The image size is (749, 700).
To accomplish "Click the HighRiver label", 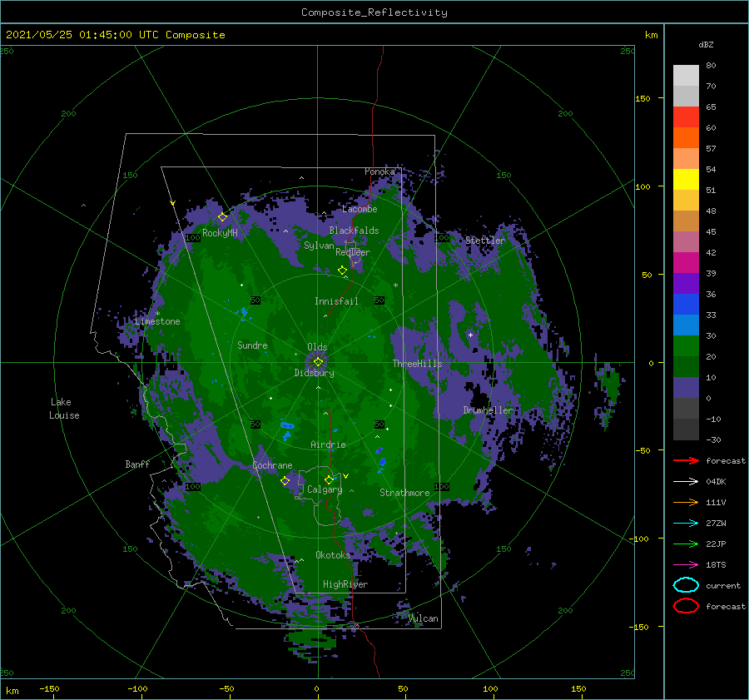I will (x=345, y=584).
